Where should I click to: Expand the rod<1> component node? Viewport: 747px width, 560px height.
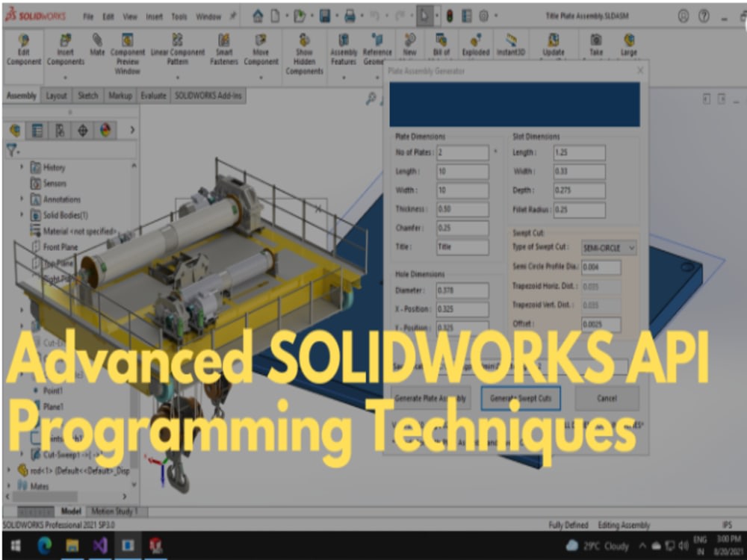point(8,470)
